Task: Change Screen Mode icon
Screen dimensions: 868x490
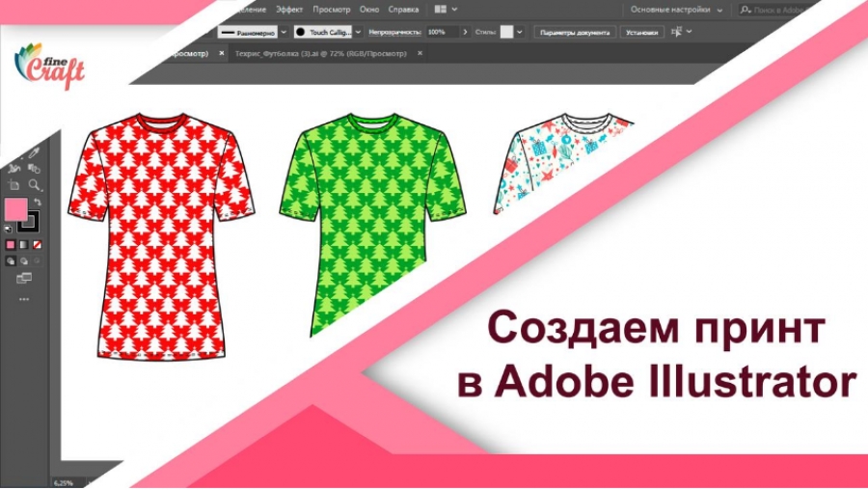Action: point(24,278)
